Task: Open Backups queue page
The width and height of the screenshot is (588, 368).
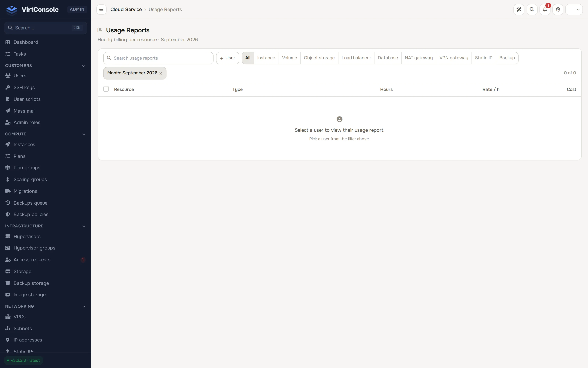Action: click(x=45, y=203)
